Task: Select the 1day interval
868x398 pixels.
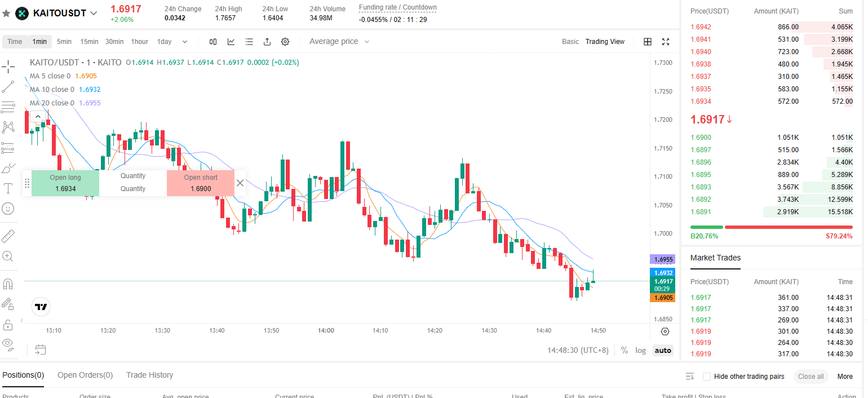Action: 165,42
